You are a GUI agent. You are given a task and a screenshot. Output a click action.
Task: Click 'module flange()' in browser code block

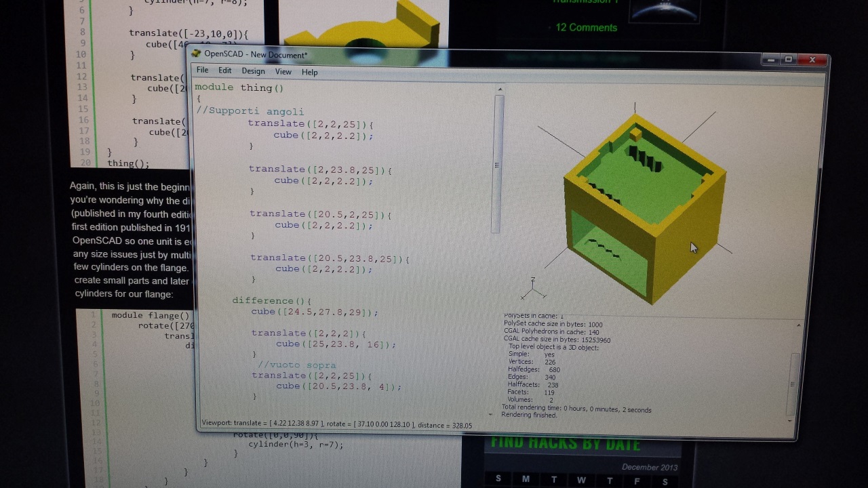click(x=151, y=315)
